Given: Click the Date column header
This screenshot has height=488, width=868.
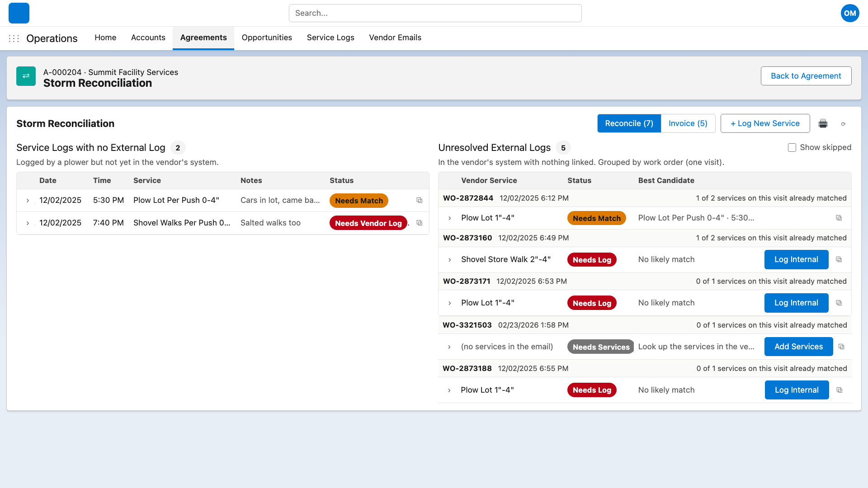Looking at the screenshot, I should click(x=48, y=180).
